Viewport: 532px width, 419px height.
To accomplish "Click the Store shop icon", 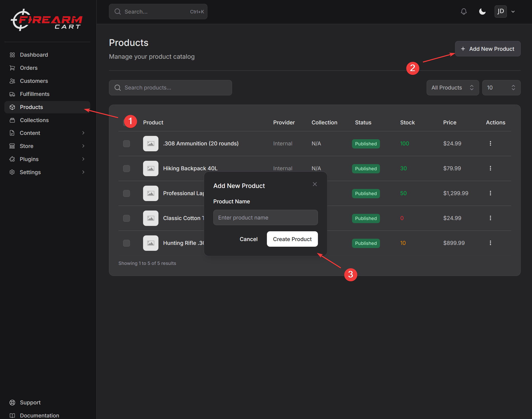I will [x=12, y=146].
